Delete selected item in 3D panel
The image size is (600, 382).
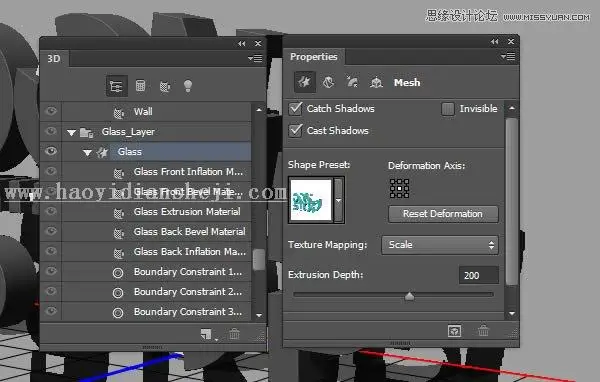pos(234,334)
